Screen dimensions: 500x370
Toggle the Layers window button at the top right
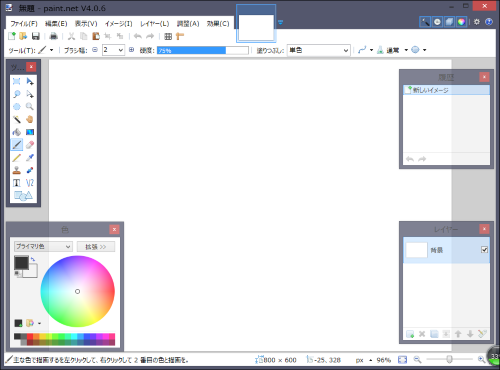click(x=449, y=22)
